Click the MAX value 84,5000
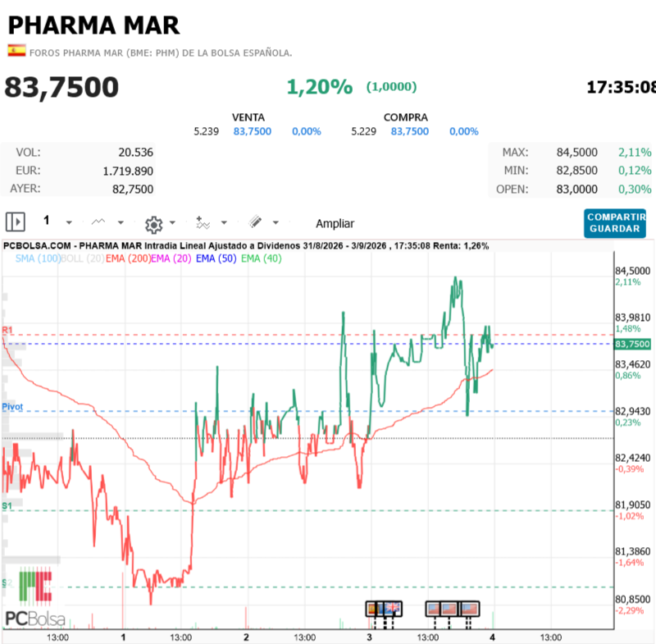 pos(576,153)
